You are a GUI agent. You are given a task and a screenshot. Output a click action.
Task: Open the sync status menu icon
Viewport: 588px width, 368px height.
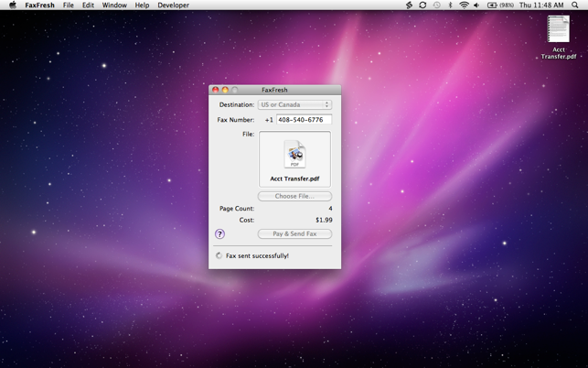coord(422,5)
